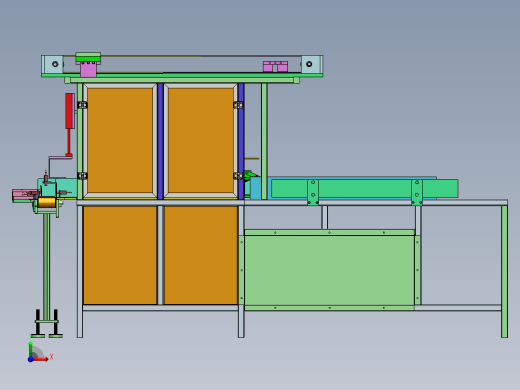Select the lower-right orange cabinet panel
This screenshot has height=390, width=520.
pos(201,255)
